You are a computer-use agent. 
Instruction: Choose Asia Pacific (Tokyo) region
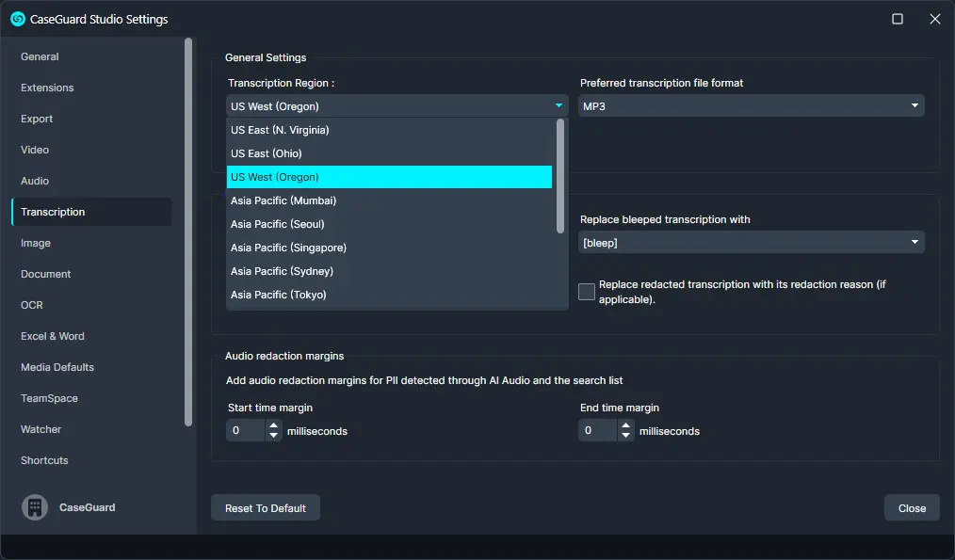(x=389, y=295)
